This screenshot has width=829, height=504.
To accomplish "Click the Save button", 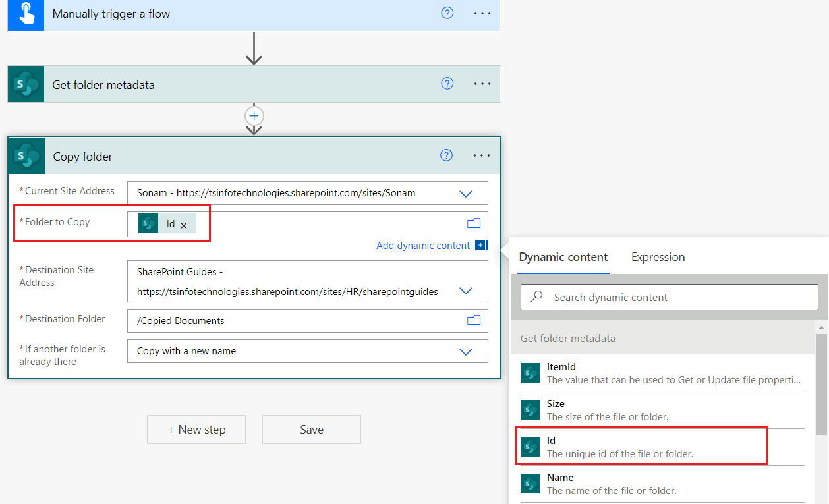I will coord(311,429).
